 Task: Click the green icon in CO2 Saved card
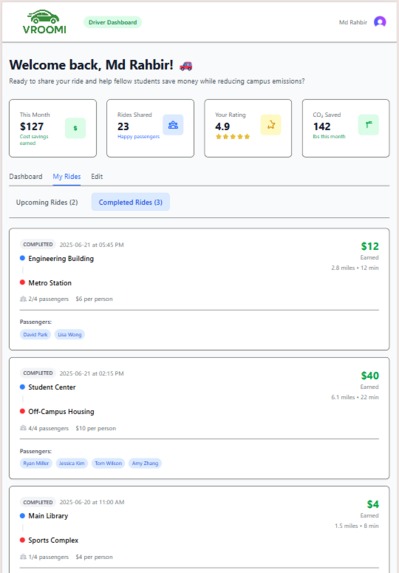pyautogui.click(x=368, y=125)
